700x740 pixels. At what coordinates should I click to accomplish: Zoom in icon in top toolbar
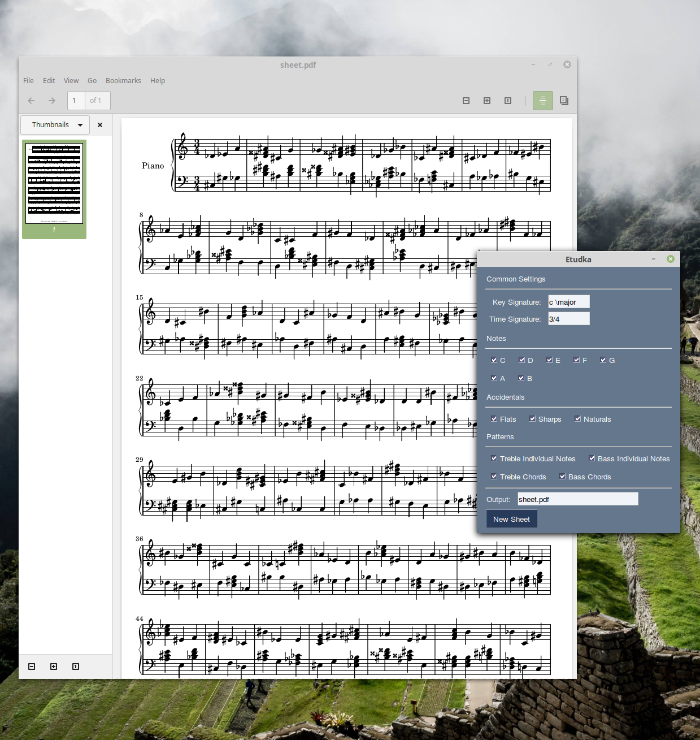(x=487, y=101)
